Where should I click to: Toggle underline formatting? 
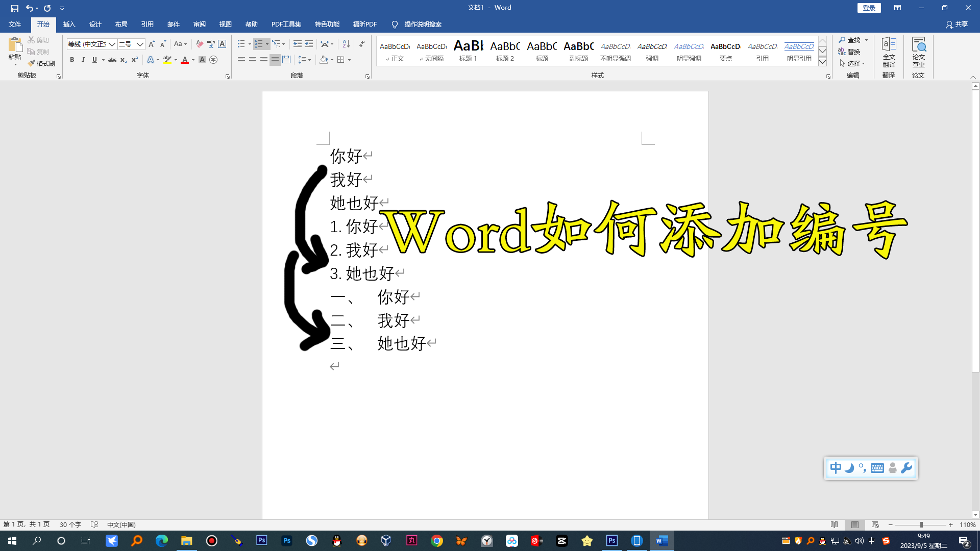pos(95,60)
